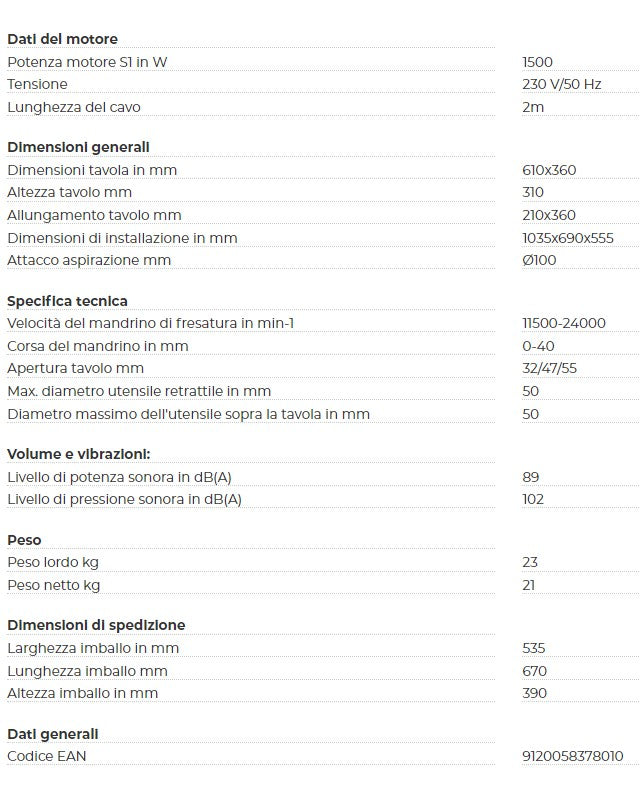Click the table opening value 32/47/55
640x786 pixels.
click(x=549, y=368)
